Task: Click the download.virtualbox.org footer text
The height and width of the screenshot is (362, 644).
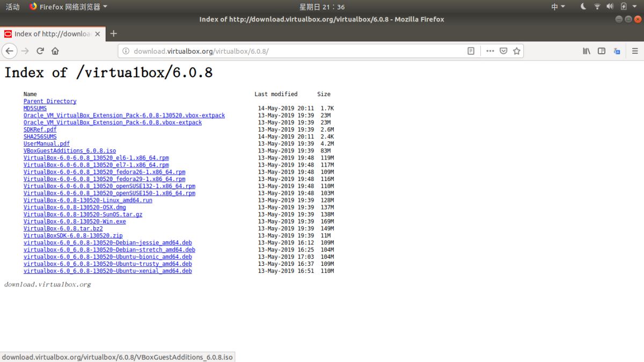Action: click(x=48, y=284)
